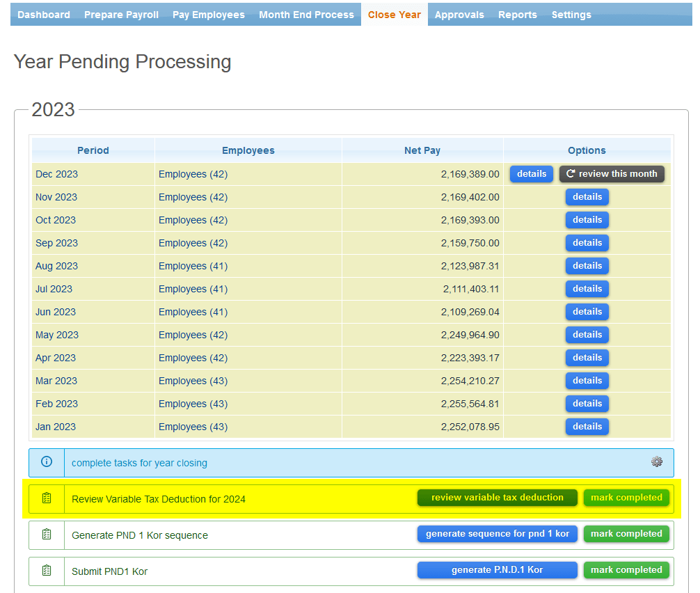The width and height of the screenshot is (700, 593).
Task: Open Month End Process tab
Action: tap(306, 15)
